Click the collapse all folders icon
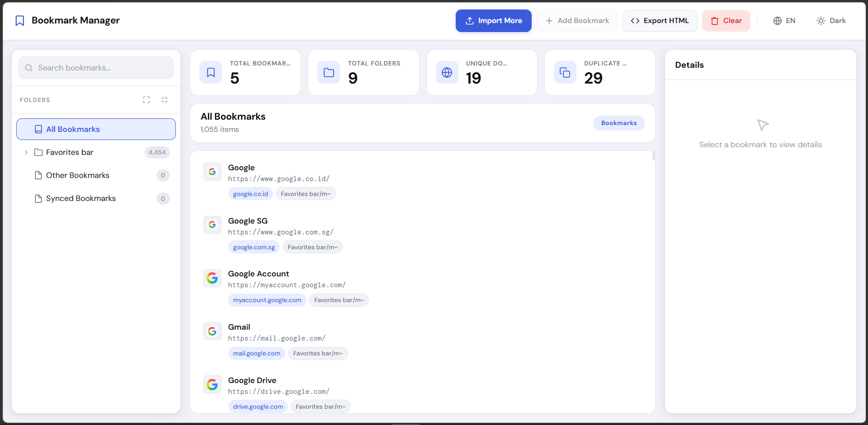 (165, 100)
